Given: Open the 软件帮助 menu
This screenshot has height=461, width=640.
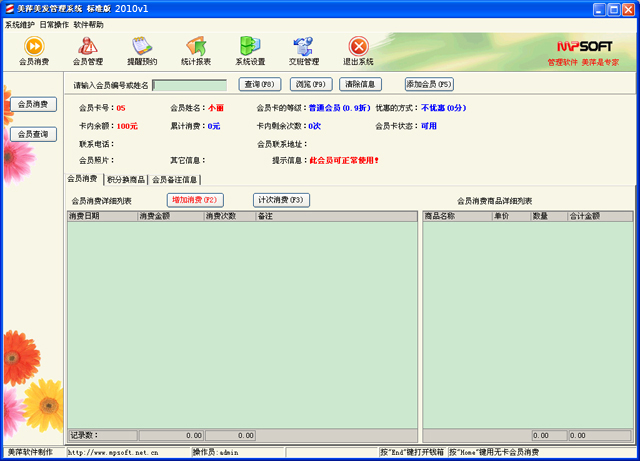Looking at the screenshot, I should click(88, 24).
